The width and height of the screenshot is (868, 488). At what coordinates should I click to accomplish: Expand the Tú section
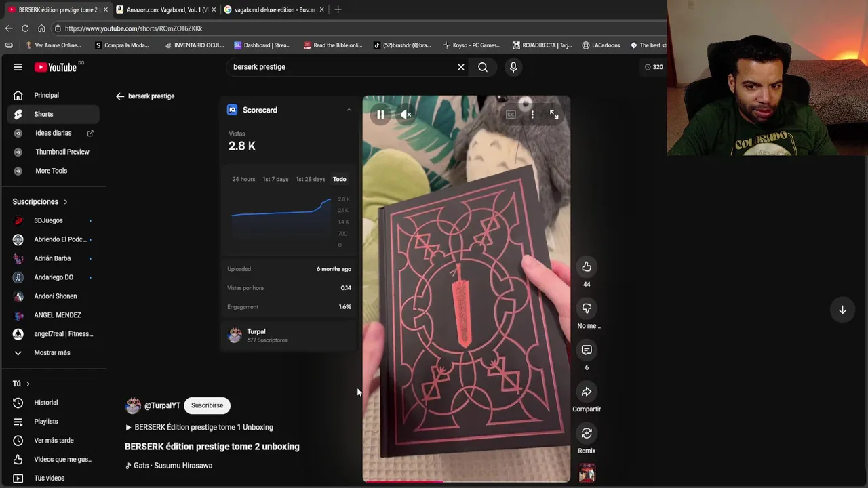[21, 384]
